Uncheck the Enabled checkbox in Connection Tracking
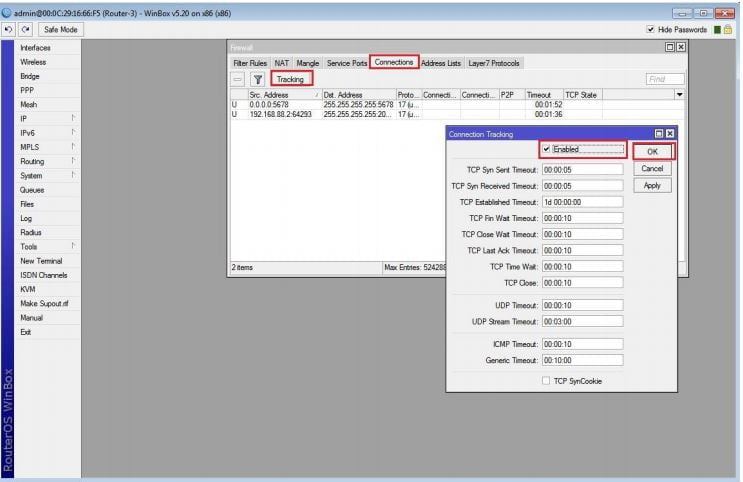The height and width of the screenshot is (482, 743). (546, 150)
